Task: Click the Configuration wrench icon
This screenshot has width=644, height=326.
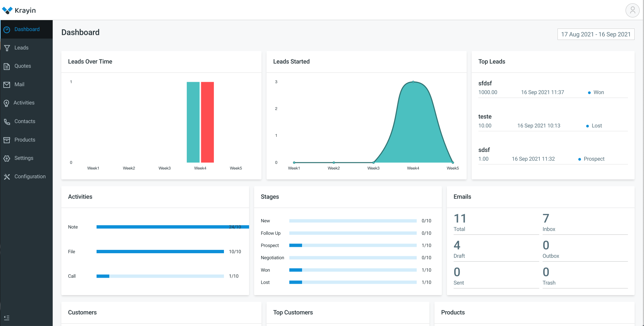Action: pos(7,176)
